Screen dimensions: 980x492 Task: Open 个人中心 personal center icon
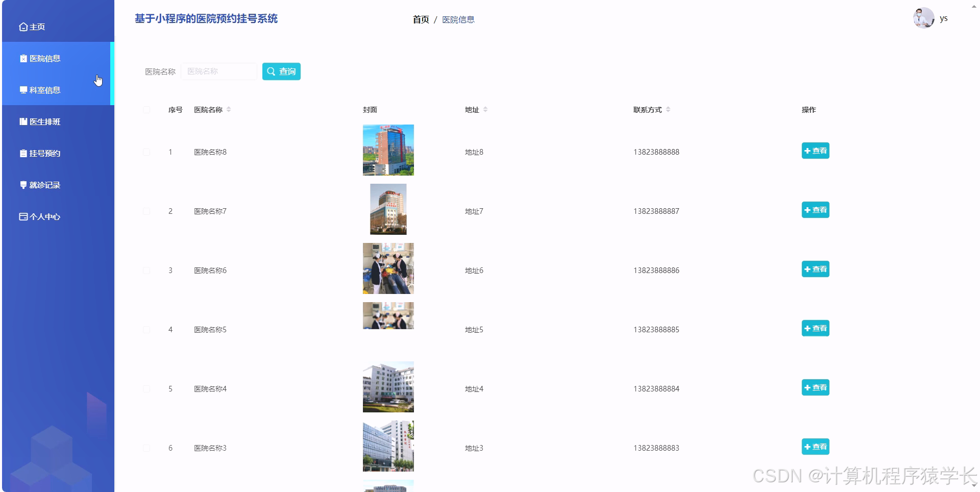(x=22, y=216)
